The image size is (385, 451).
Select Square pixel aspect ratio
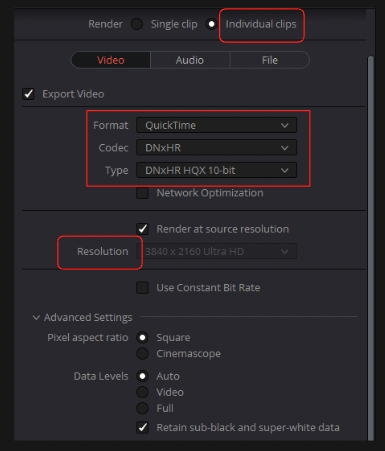[x=142, y=338]
